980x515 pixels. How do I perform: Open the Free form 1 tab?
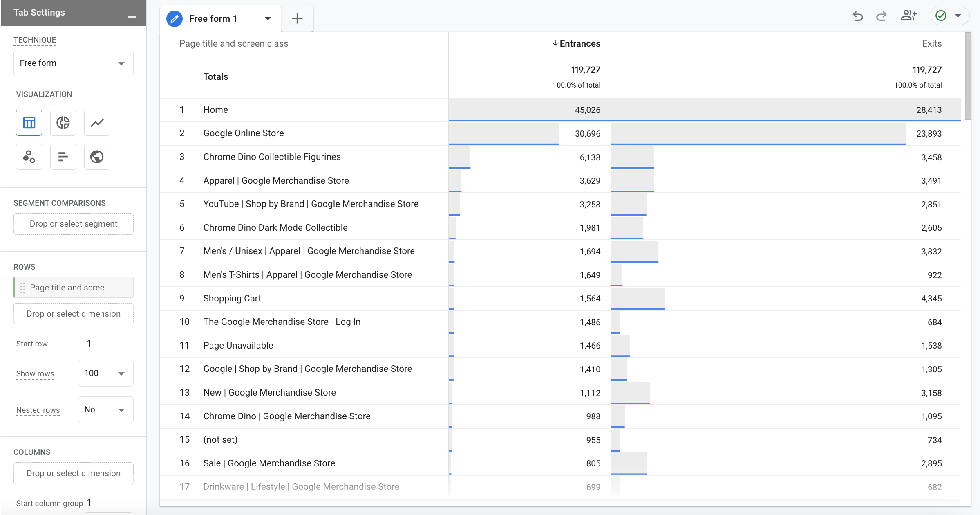(213, 18)
